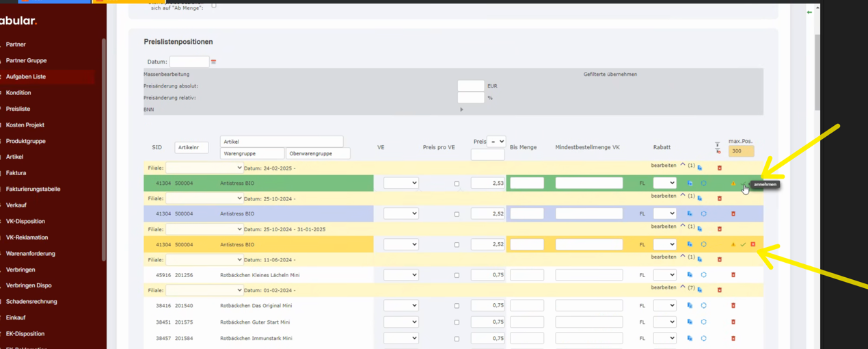868x349 pixels.
Task: Click copy icon in Rotbäckchen Kleines Lächeln row
Action: [690, 275]
